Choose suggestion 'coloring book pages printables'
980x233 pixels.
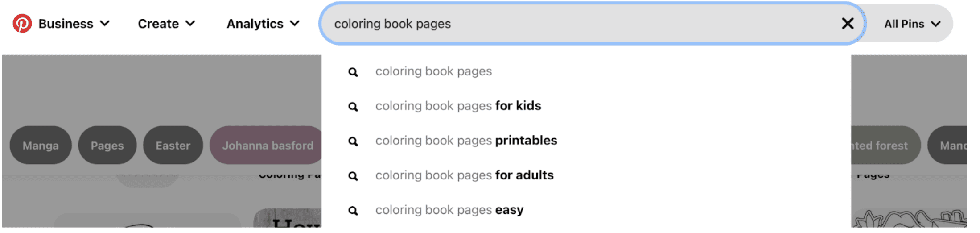click(466, 141)
